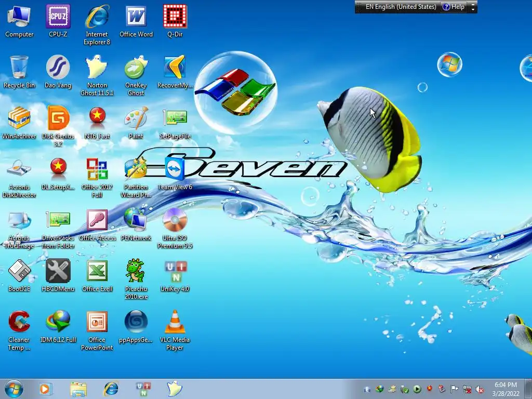Open the Office Word shortcut
Image resolution: width=532 pixels, height=399 pixels.
click(136, 21)
